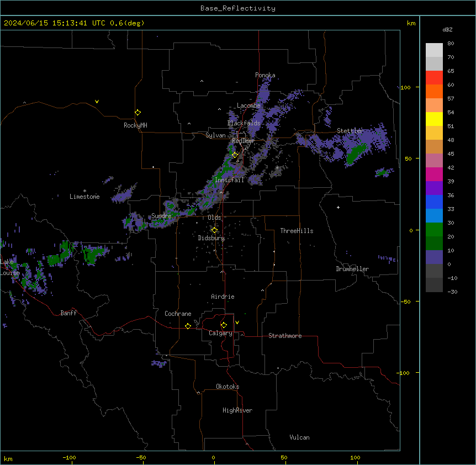Click the Drumheller label
476x465 pixels.
(352, 269)
